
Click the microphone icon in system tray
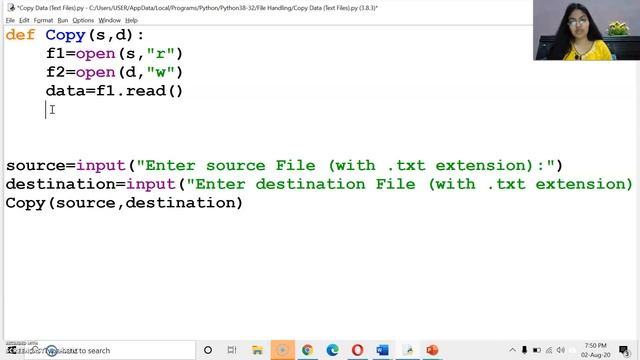click(x=524, y=350)
